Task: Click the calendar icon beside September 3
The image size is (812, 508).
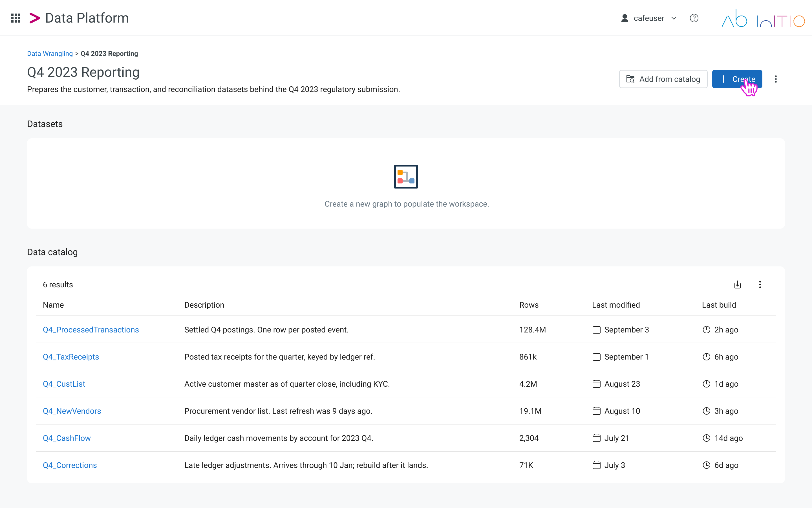Action: coord(596,330)
